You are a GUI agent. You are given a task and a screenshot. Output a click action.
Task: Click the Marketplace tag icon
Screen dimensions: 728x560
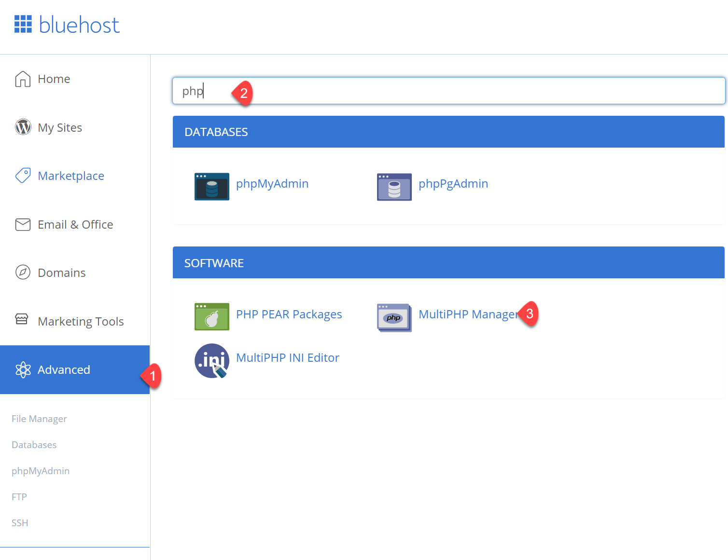pyautogui.click(x=22, y=176)
